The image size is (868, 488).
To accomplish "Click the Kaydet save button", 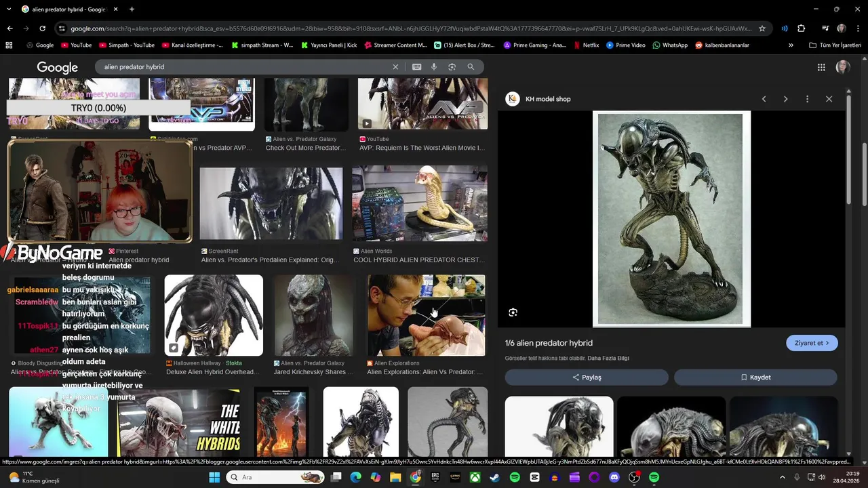I will click(755, 378).
